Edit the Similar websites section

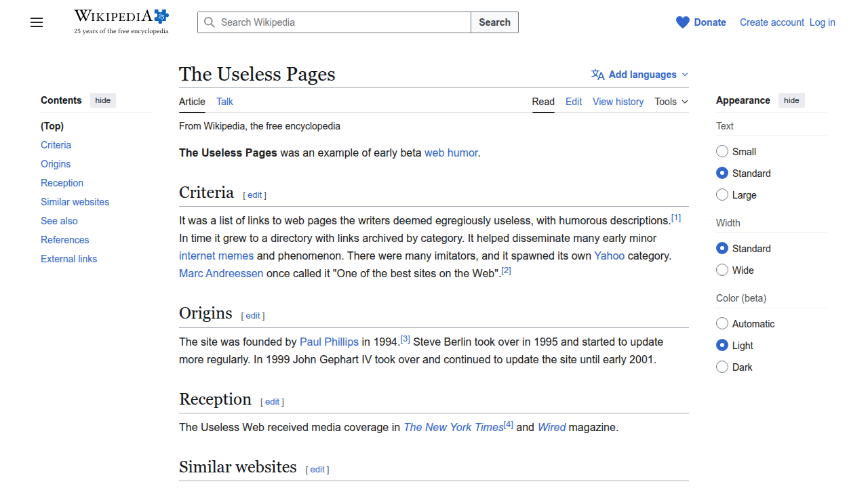click(317, 470)
